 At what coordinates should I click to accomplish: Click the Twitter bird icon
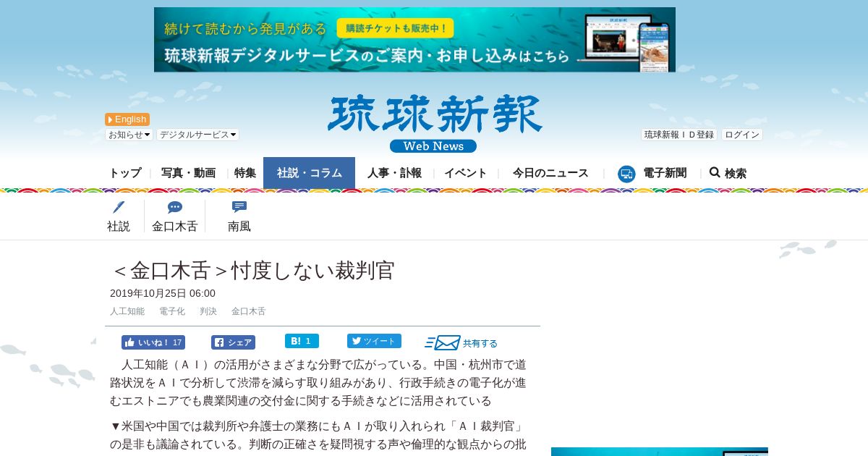click(x=356, y=341)
